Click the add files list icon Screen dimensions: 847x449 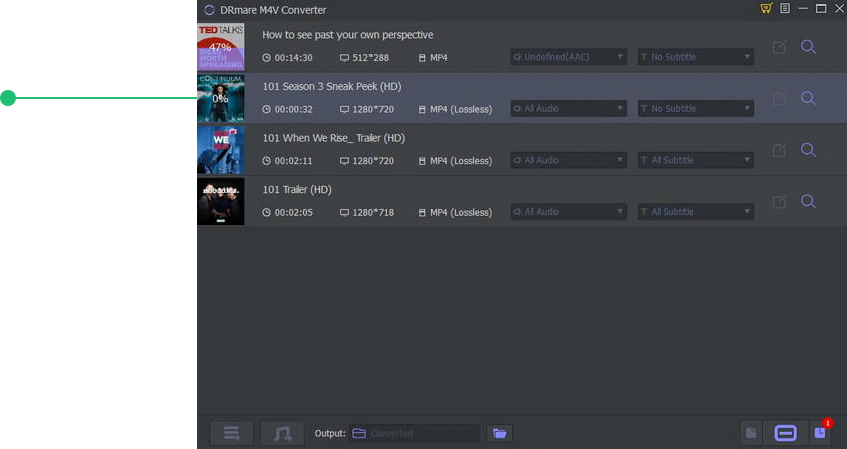coord(232,433)
